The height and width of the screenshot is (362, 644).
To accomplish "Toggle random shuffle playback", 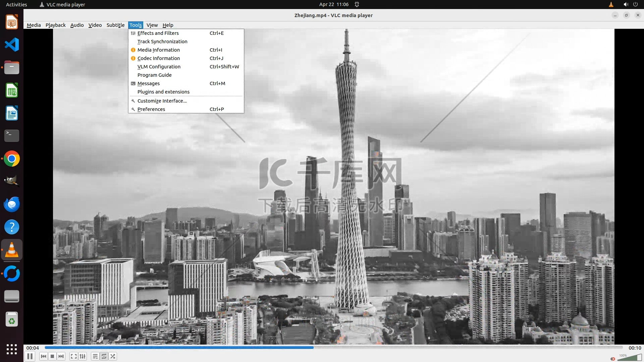I will click(x=113, y=356).
